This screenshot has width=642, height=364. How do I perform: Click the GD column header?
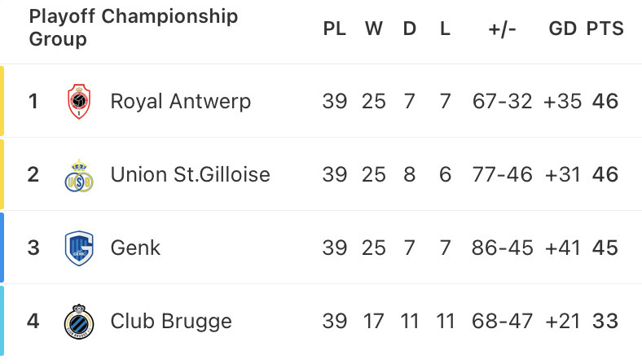tap(563, 29)
